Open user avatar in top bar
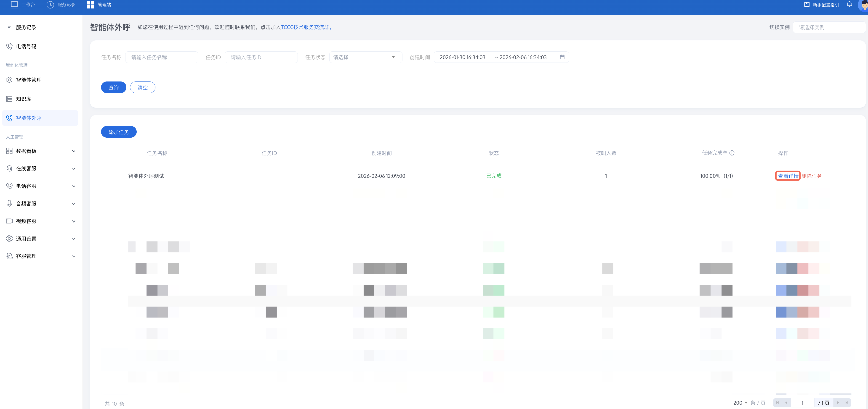The width and height of the screenshot is (868, 409). [x=864, y=5]
